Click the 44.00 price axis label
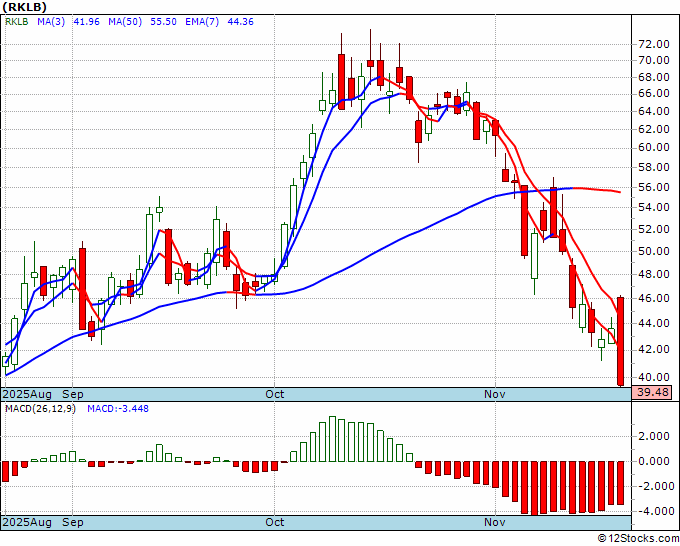 (x=654, y=323)
